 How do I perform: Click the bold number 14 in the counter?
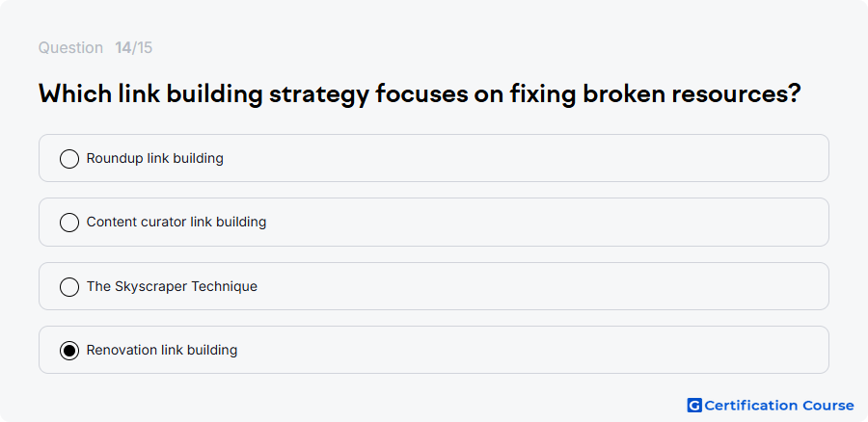(x=122, y=48)
